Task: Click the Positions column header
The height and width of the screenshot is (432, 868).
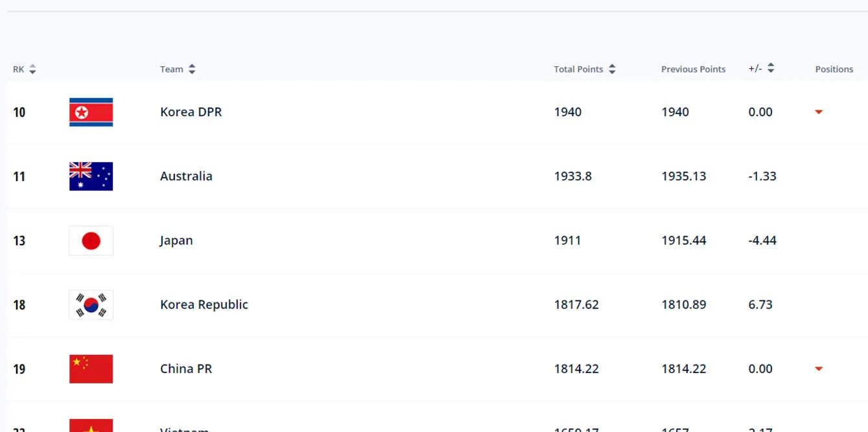Action: click(834, 69)
